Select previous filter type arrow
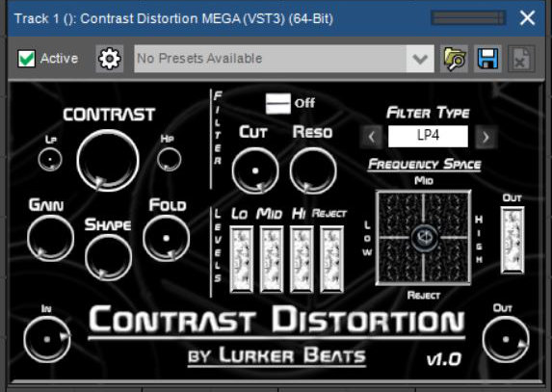The height and width of the screenshot is (392, 552). click(x=371, y=137)
